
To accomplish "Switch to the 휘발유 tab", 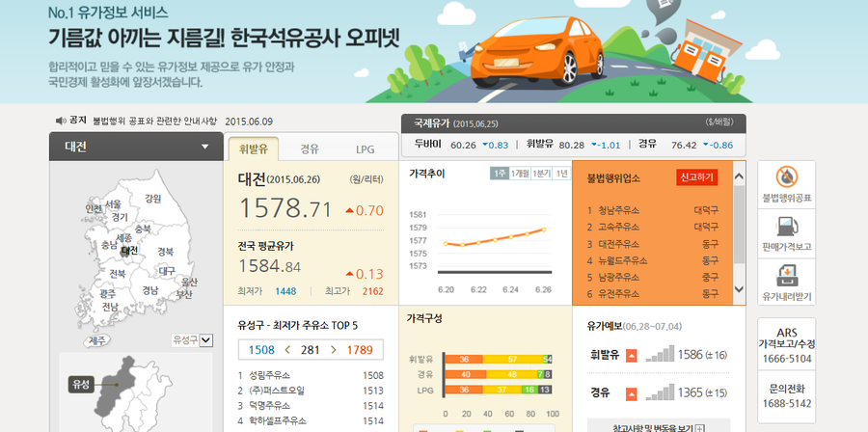I will point(254,148).
